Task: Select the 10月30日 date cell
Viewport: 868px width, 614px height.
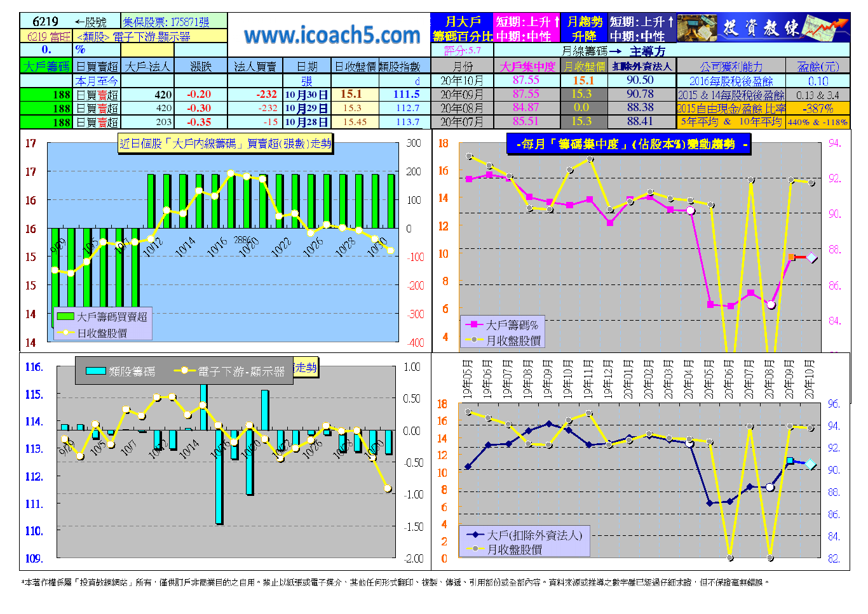Action: click(x=306, y=95)
